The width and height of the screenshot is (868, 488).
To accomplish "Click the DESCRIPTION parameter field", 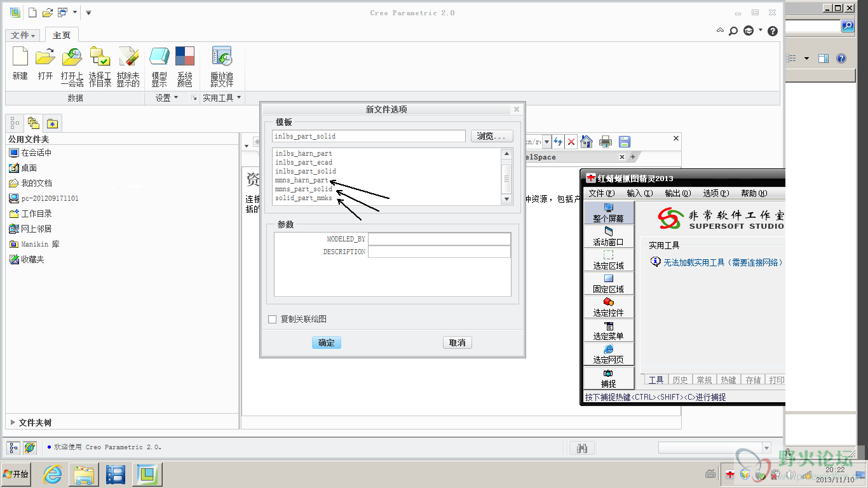I will [x=439, y=252].
